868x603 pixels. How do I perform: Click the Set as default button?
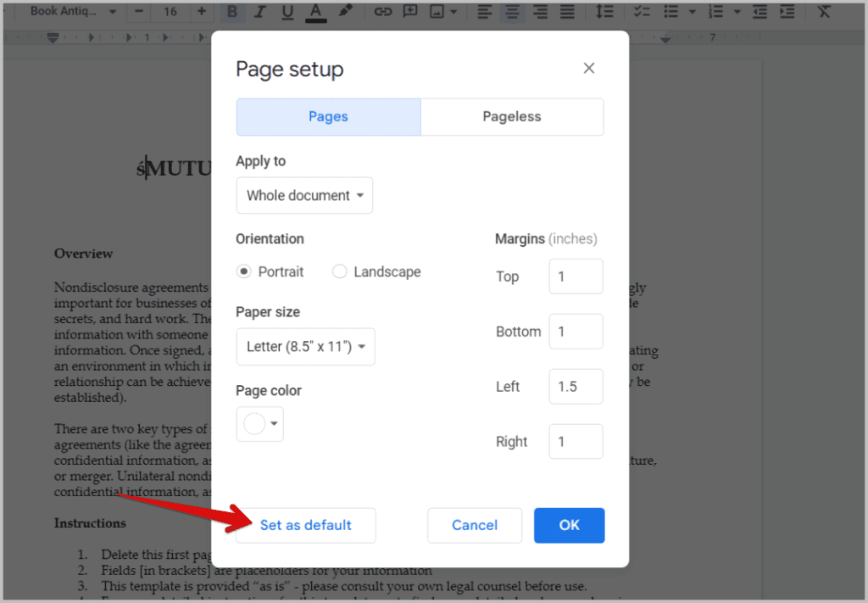305,526
